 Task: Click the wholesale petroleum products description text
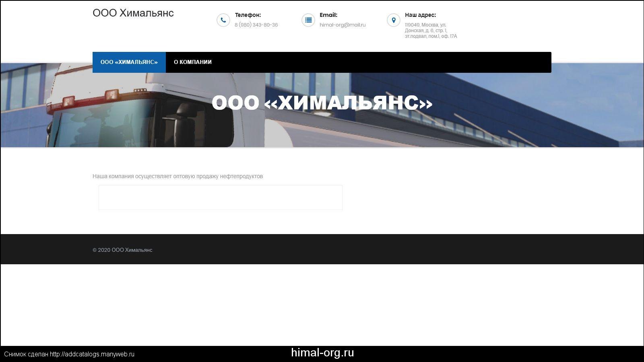pyautogui.click(x=178, y=176)
